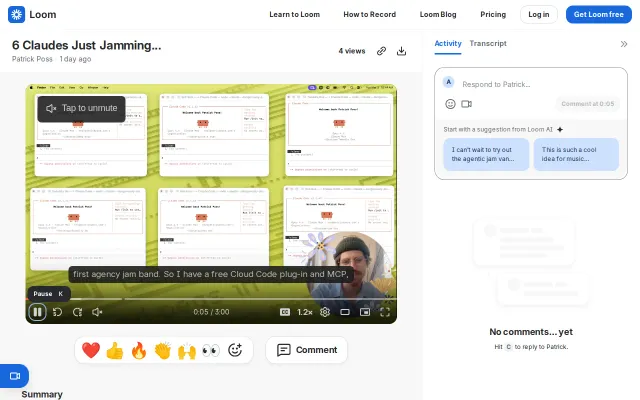Screen dimensions: 640x400
Task: Click the user avatar A
Action: pyautogui.click(x=449, y=82)
